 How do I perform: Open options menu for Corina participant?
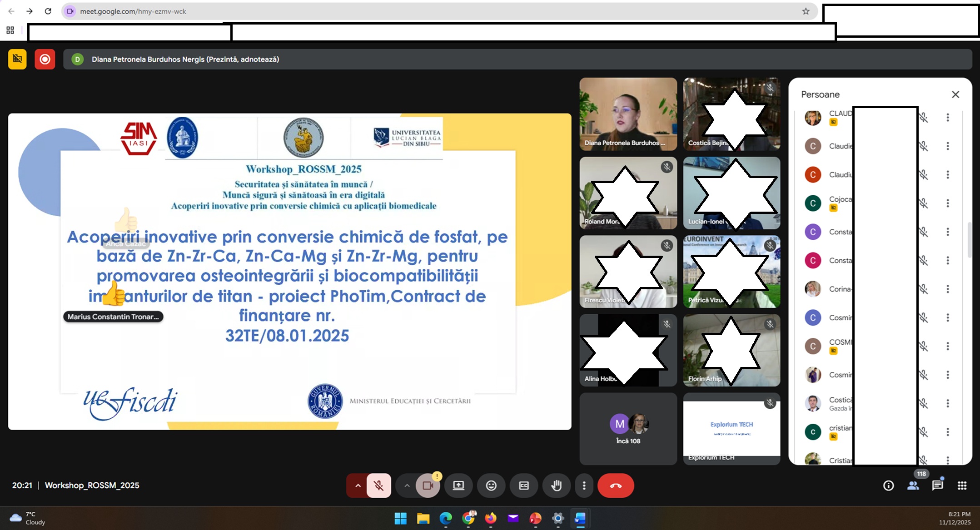pos(948,289)
